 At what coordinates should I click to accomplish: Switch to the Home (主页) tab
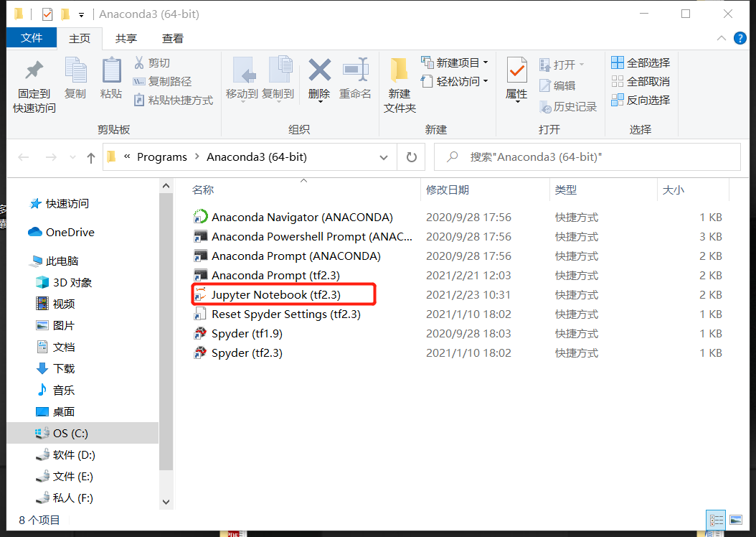pyautogui.click(x=80, y=39)
